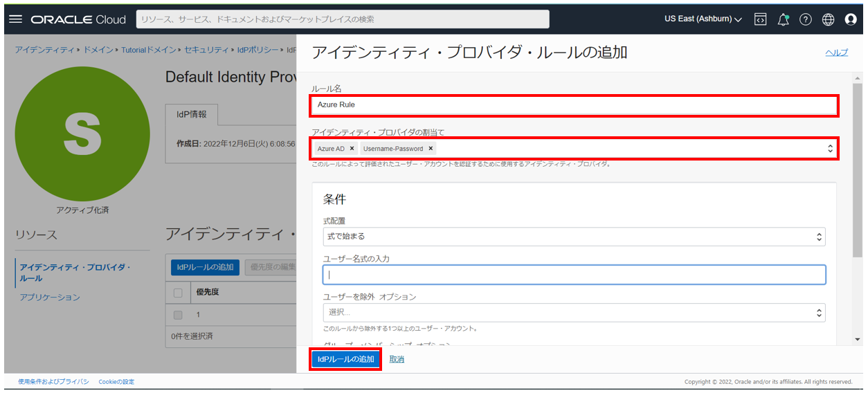This screenshot has width=868, height=393.
Task: Open the hamburger navigation menu
Action: tap(16, 19)
